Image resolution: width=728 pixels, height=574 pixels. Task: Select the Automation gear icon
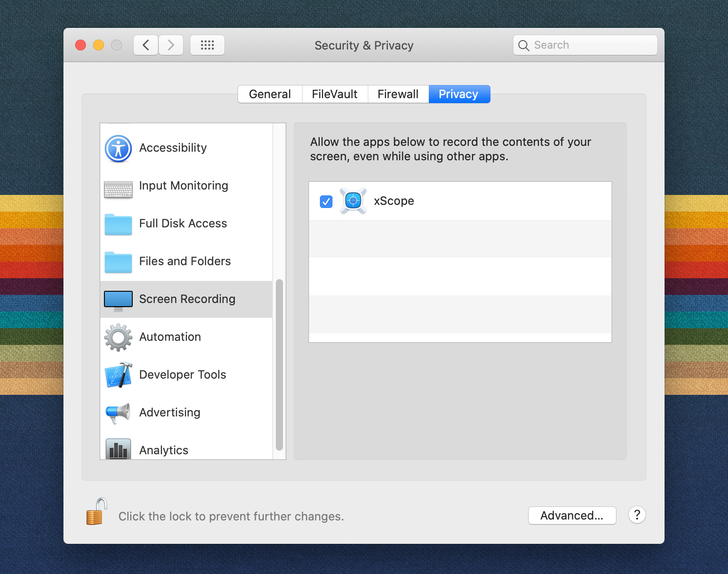point(118,337)
